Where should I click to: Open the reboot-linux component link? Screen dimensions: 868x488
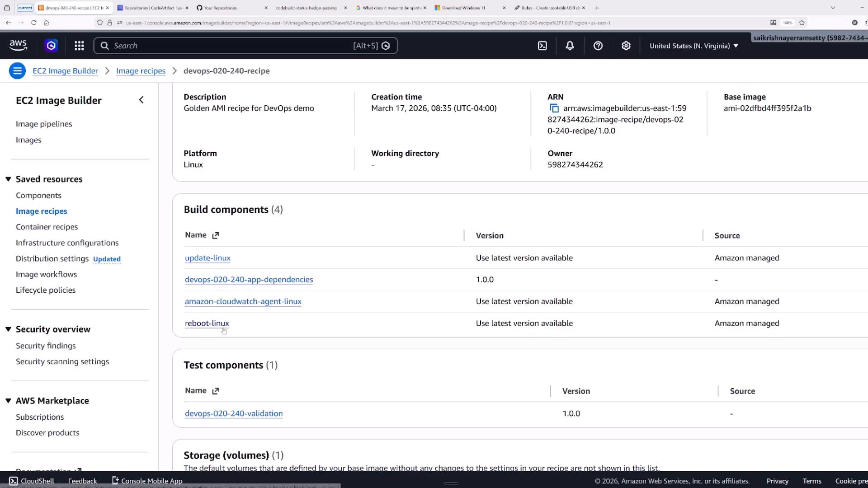(x=207, y=323)
